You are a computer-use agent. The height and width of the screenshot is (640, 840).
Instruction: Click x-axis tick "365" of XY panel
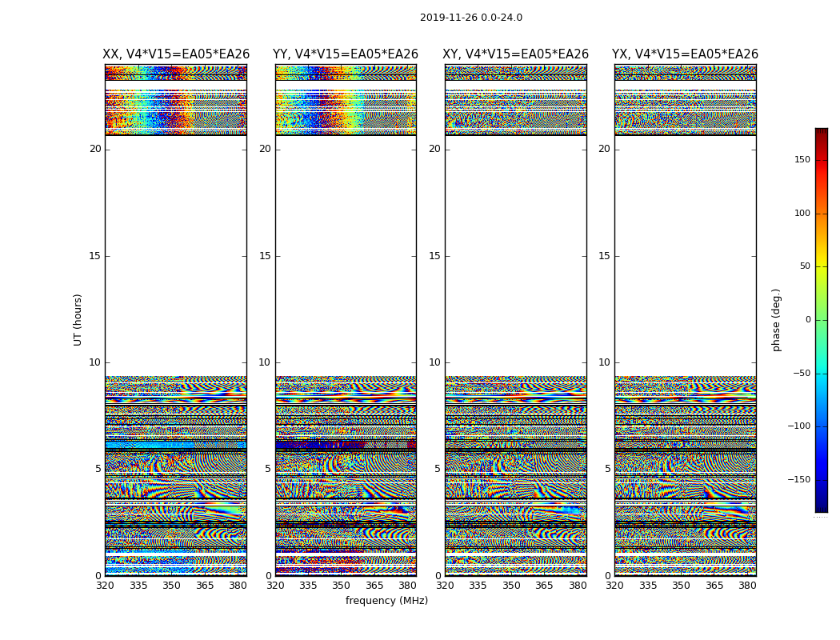tap(544, 586)
